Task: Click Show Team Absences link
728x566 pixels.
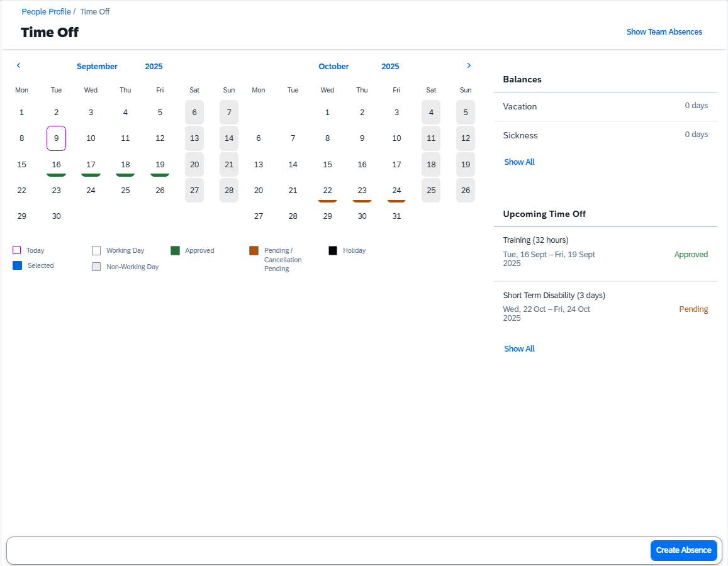Action: [664, 32]
